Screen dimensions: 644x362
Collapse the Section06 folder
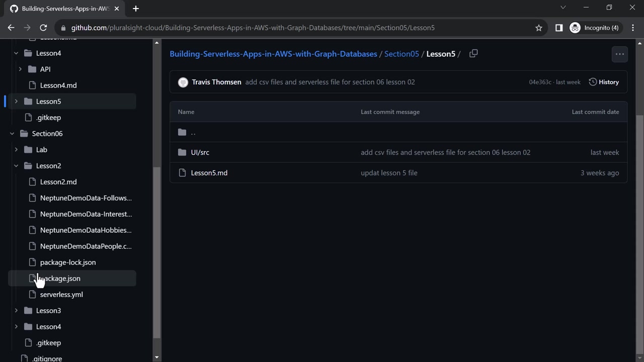pos(12,134)
